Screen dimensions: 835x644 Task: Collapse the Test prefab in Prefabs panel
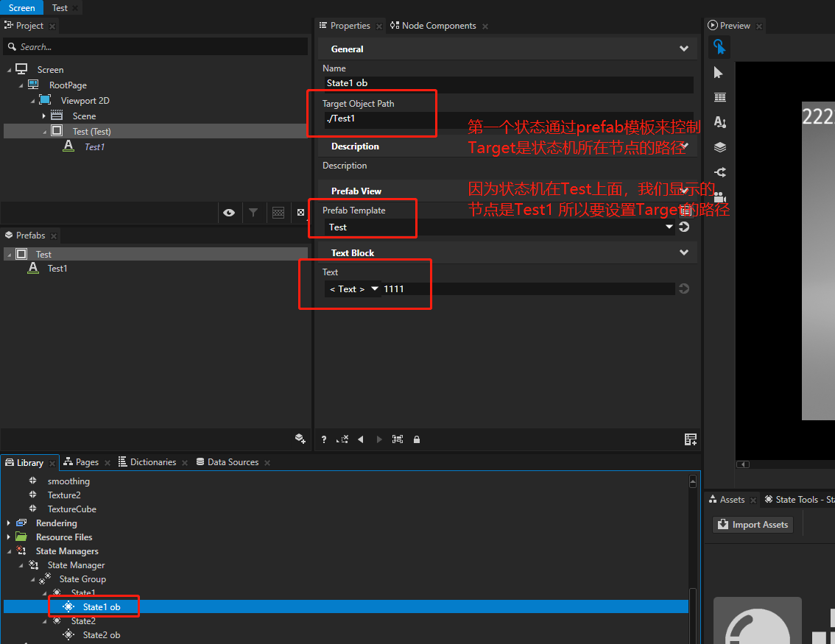tap(9, 255)
